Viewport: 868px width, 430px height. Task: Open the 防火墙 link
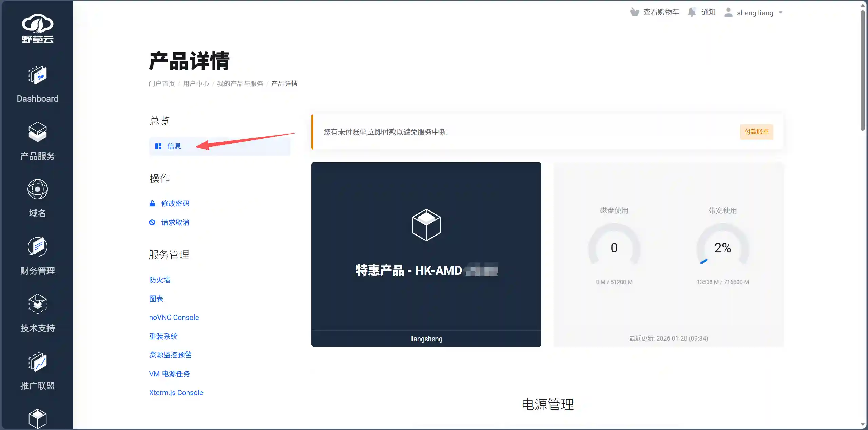(x=160, y=280)
